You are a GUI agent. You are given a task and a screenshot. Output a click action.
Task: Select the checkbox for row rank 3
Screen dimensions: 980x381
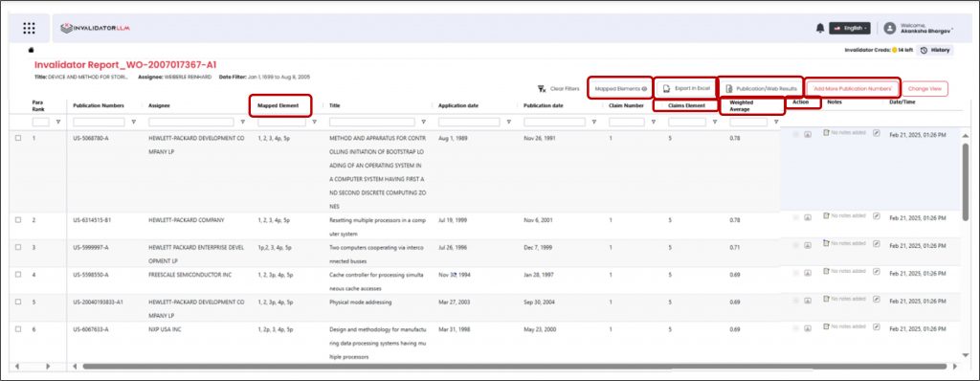pyautogui.click(x=18, y=248)
